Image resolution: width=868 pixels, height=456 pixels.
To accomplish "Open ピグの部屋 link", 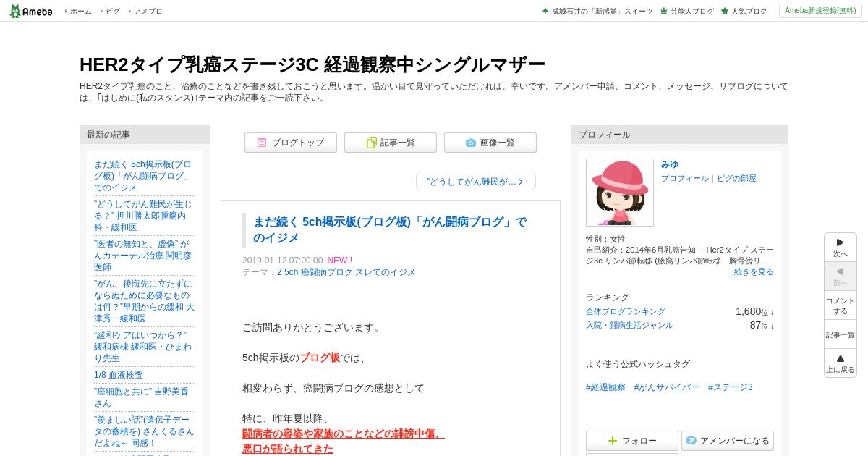I will (x=736, y=178).
